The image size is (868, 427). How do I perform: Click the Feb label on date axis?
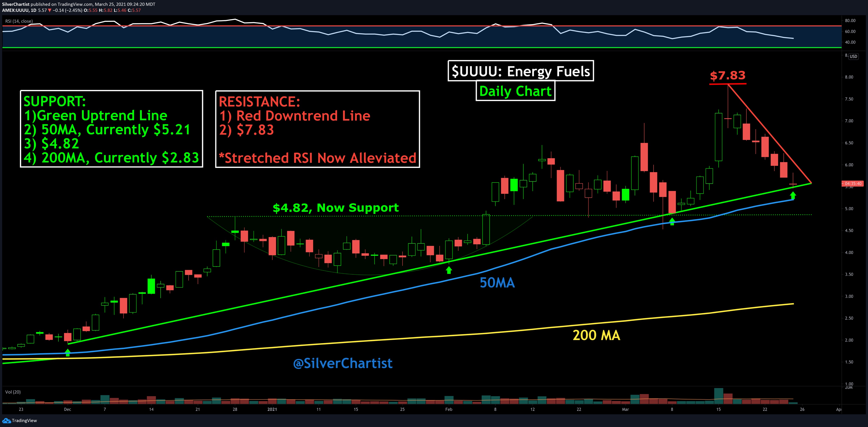tap(448, 409)
